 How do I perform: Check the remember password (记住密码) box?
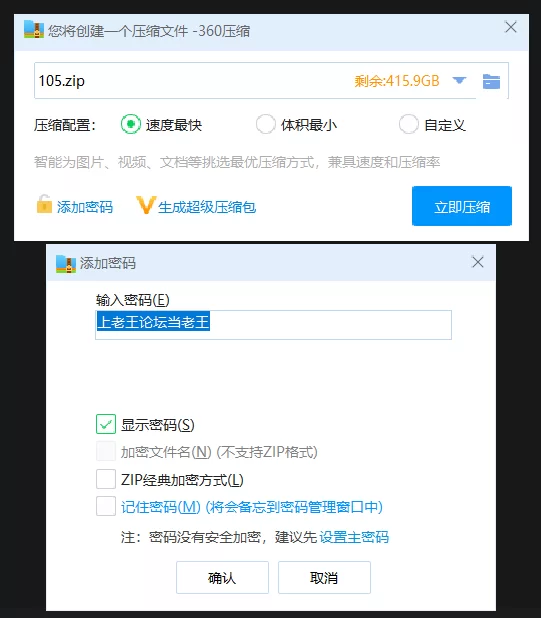pos(106,506)
